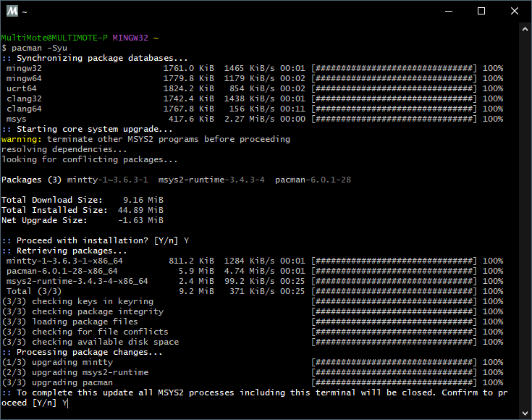Image resolution: width=532 pixels, height=420 pixels.
Task: Click the scrollbar down arrow
Action: (x=525, y=413)
